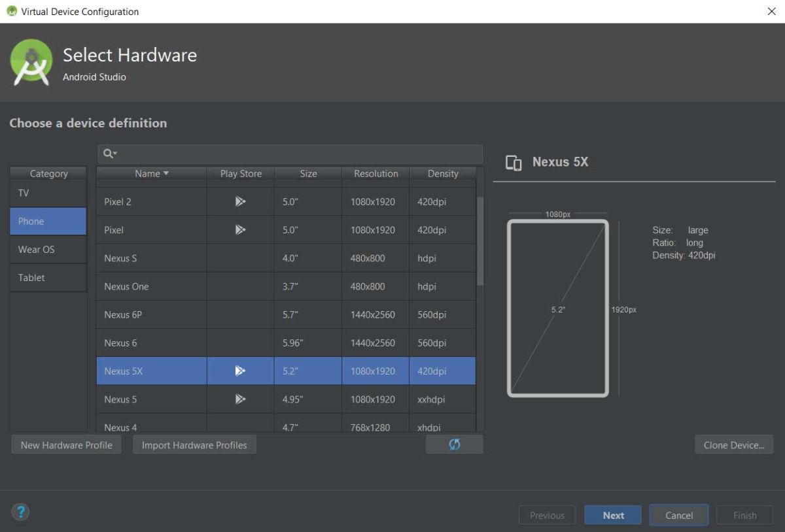This screenshot has height=532, width=785.
Task: Click the device preview outline thumbnail
Action: tap(558, 308)
